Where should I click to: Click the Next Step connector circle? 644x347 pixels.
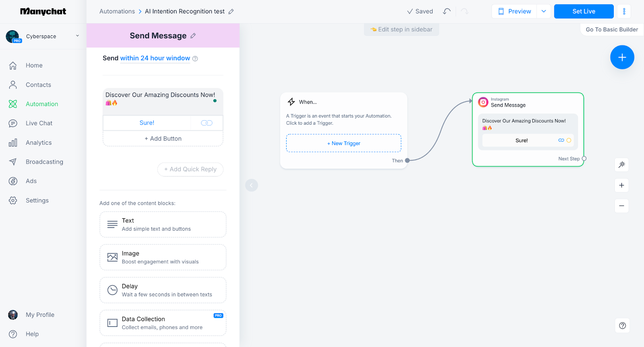click(584, 159)
